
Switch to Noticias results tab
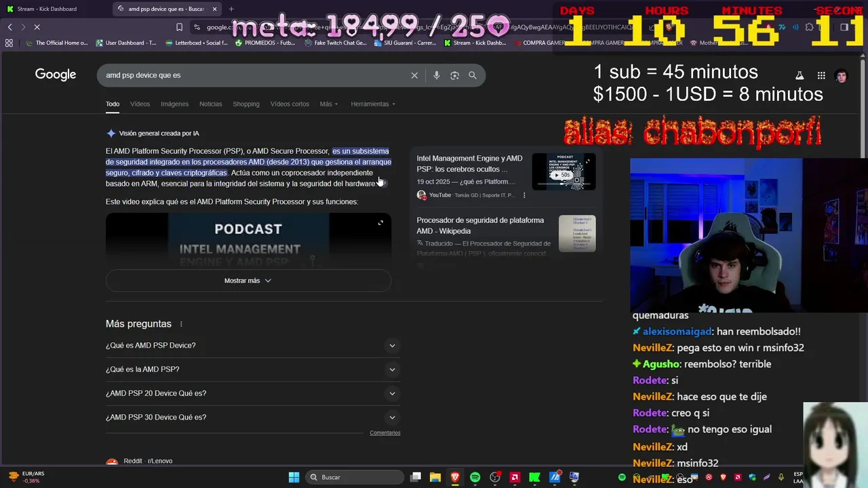[x=210, y=104]
